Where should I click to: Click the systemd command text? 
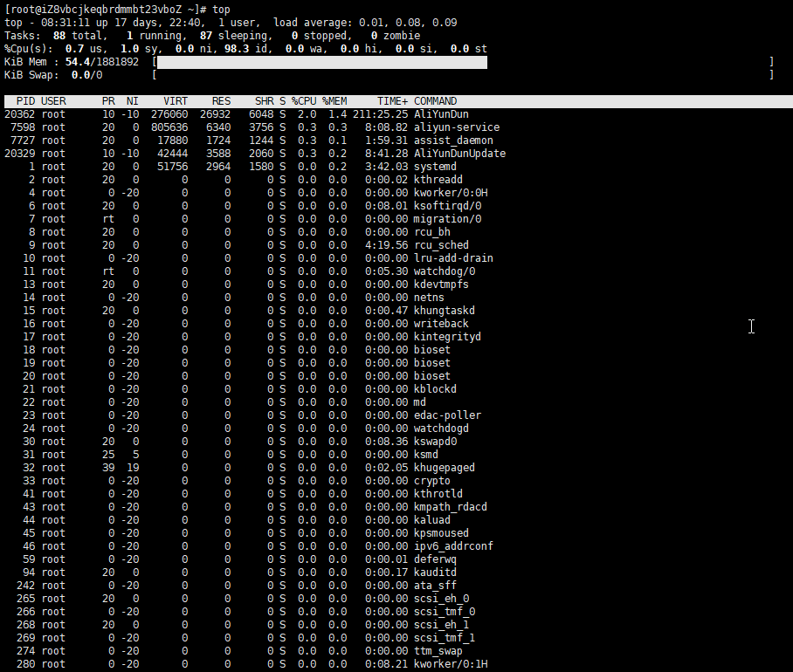435,167
